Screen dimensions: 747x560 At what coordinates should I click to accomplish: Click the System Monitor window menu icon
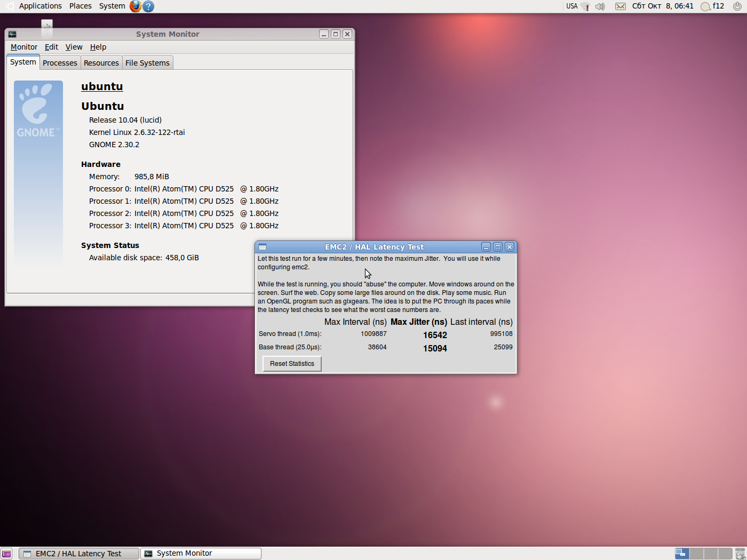click(12, 34)
